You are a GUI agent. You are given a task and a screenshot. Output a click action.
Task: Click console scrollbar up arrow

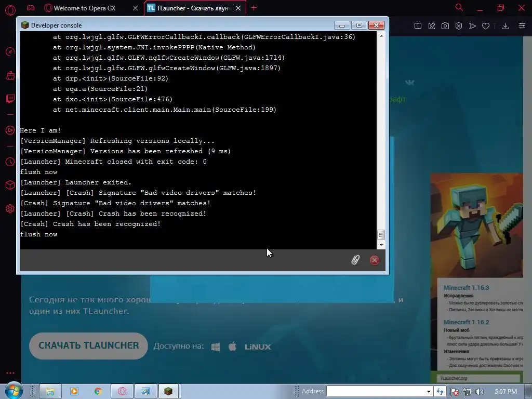[381, 36]
